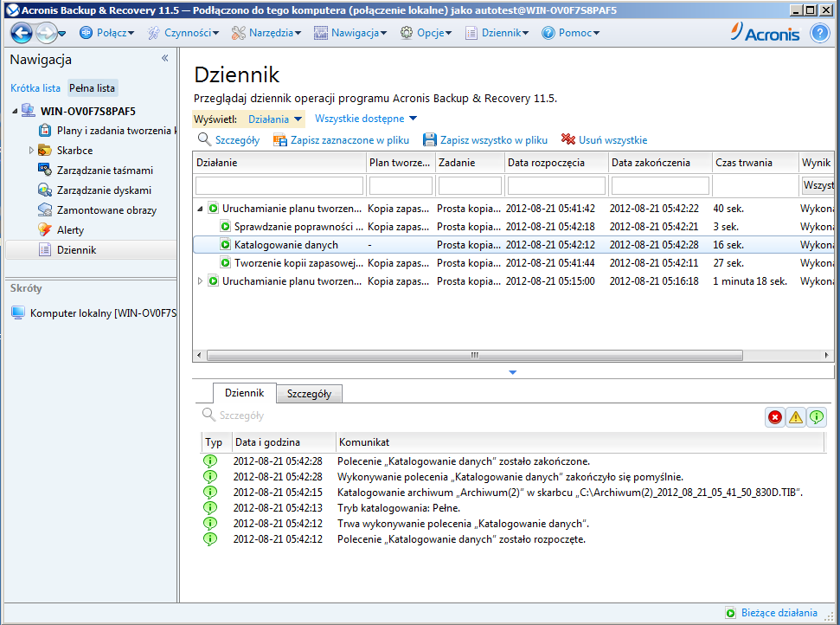Click the 05:42:28 zostało zakończone log entry
This screenshot has height=625, width=840.
click(513, 461)
